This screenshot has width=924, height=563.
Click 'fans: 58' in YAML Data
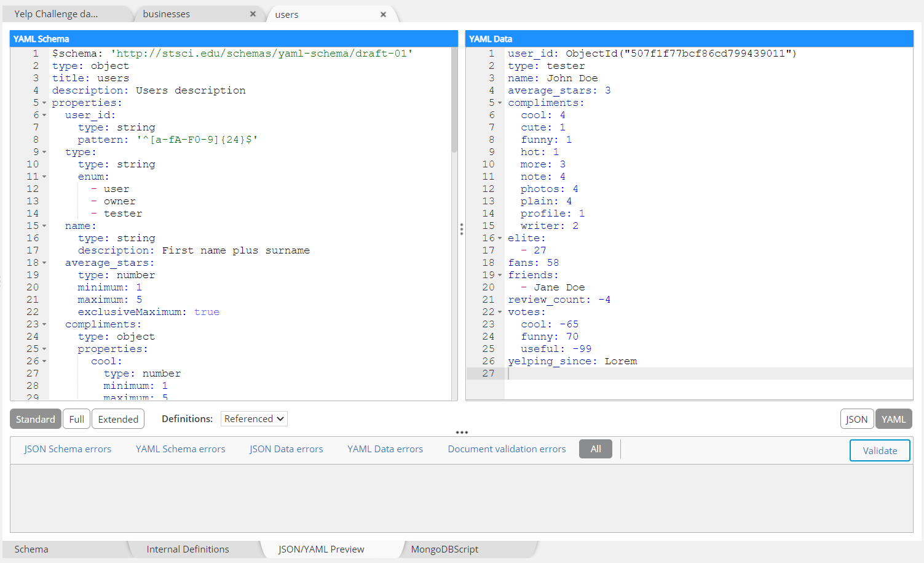tap(533, 263)
